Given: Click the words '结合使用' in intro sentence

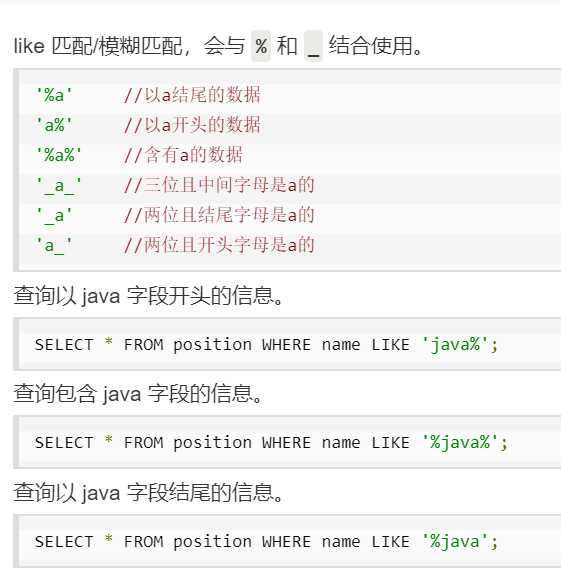Looking at the screenshot, I should click(x=371, y=46).
